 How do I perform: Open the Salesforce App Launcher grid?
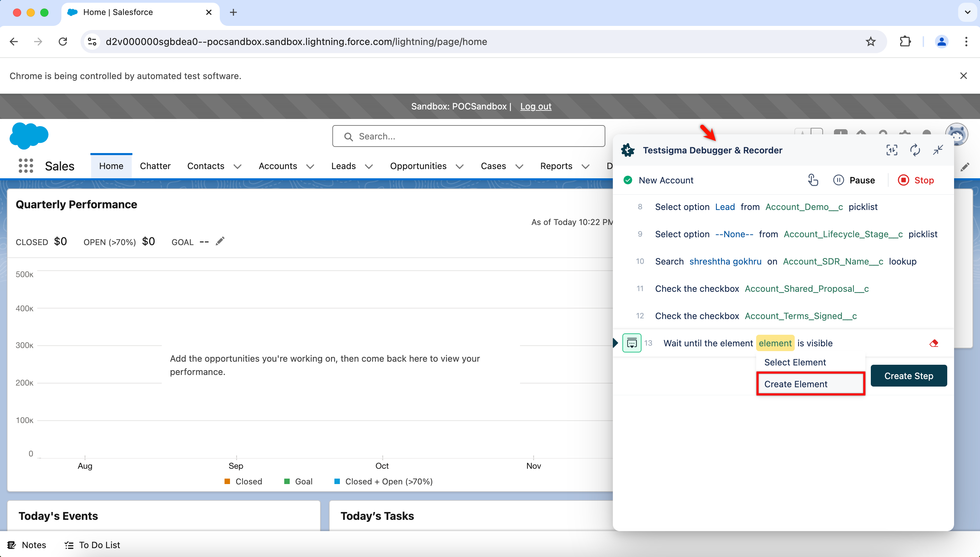(x=26, y=166)
